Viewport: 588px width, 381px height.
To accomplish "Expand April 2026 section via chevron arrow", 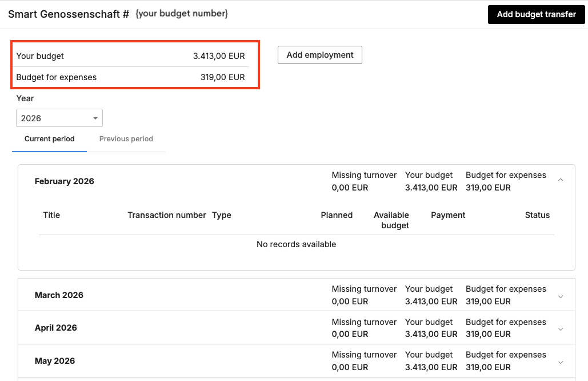I will pos(561,329).
